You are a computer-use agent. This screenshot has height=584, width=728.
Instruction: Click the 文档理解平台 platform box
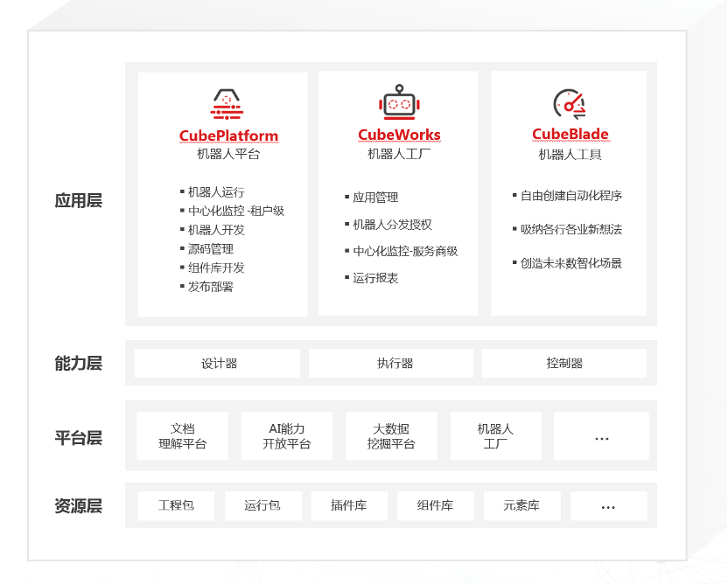pyautogui.click(x=182, y=436)
